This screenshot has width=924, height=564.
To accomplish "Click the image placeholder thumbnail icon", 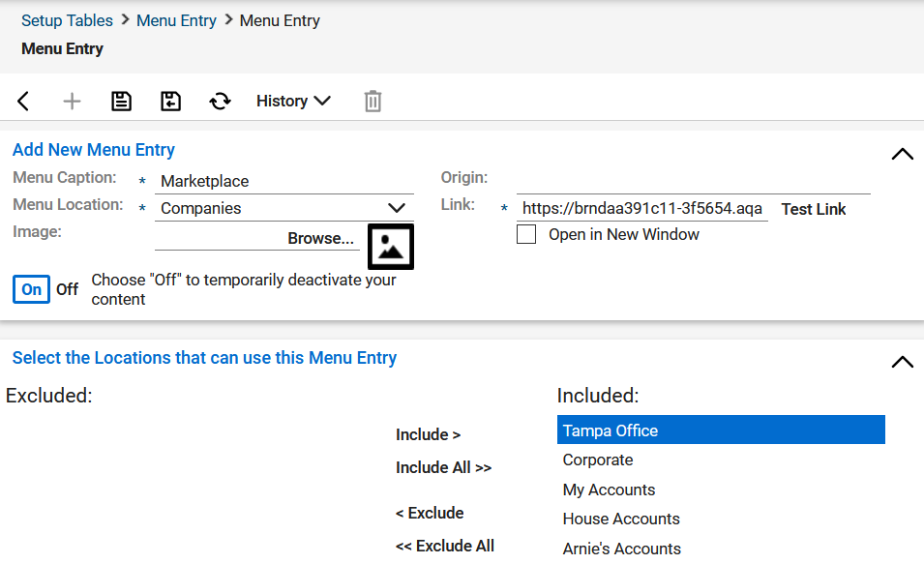I will pyautogui.click(x=391, y=247).
